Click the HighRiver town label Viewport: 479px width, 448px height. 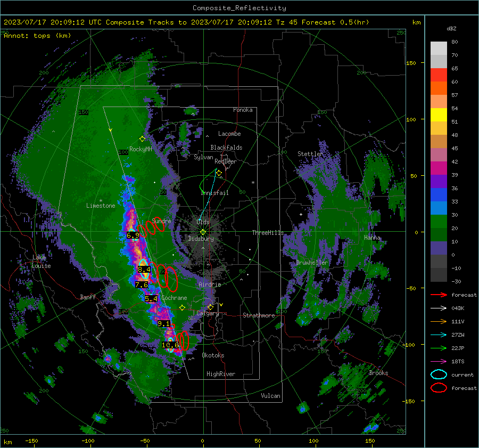click(221, 374)
